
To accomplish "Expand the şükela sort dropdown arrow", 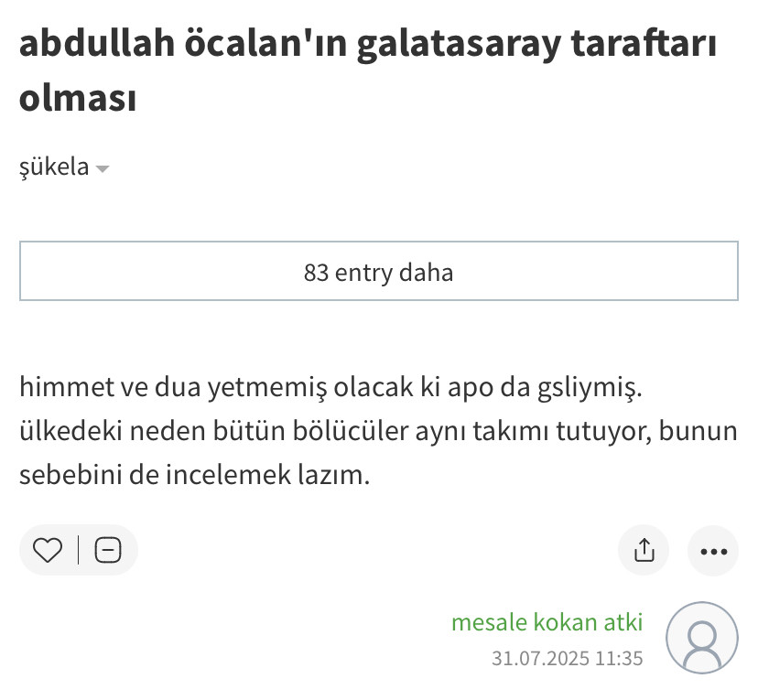I will pyautogui.click(x=103, y=168).
